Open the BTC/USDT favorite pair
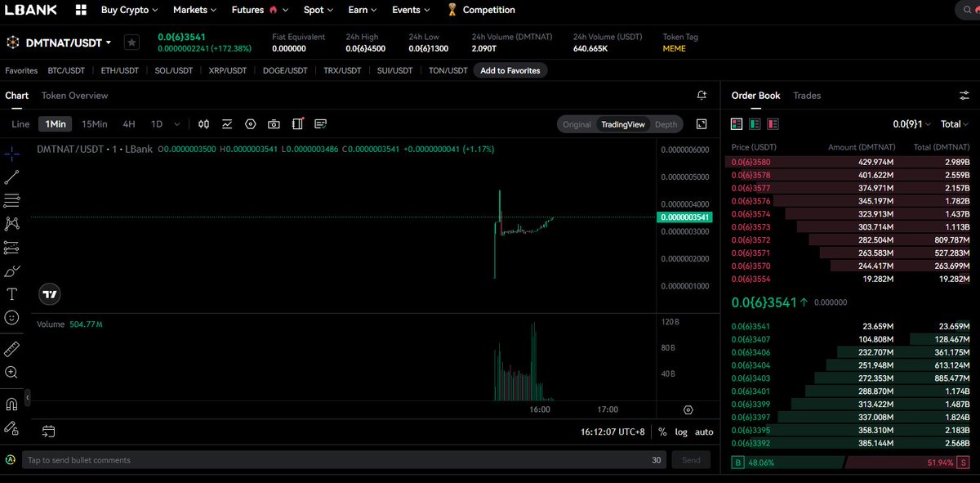 pos(66,70)
